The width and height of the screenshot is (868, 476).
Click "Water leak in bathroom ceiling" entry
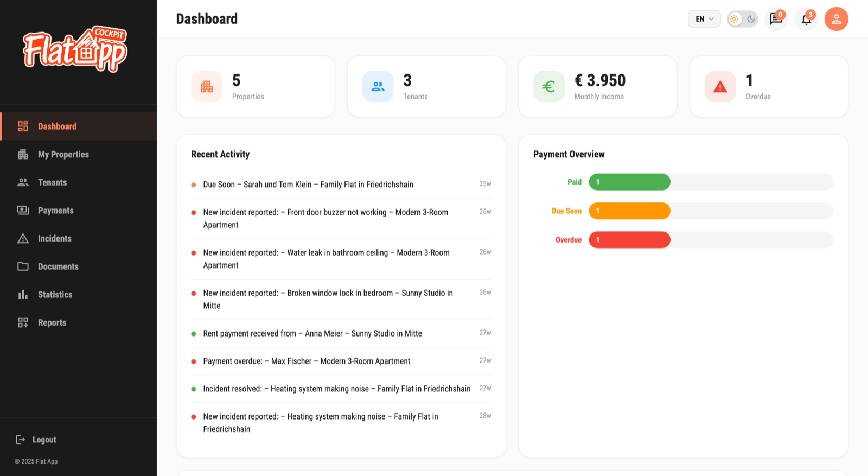pyautogui.click(x=341, y=259)
